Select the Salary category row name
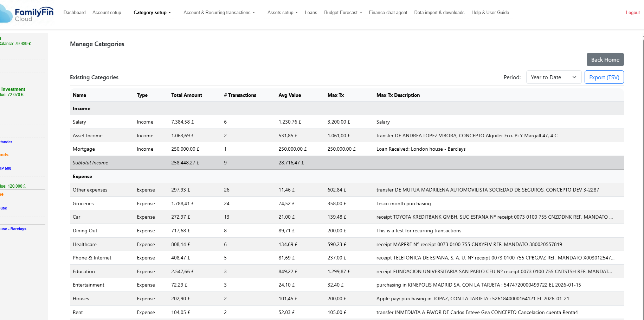Screen dimensions: 644x320 coord(79,122)
